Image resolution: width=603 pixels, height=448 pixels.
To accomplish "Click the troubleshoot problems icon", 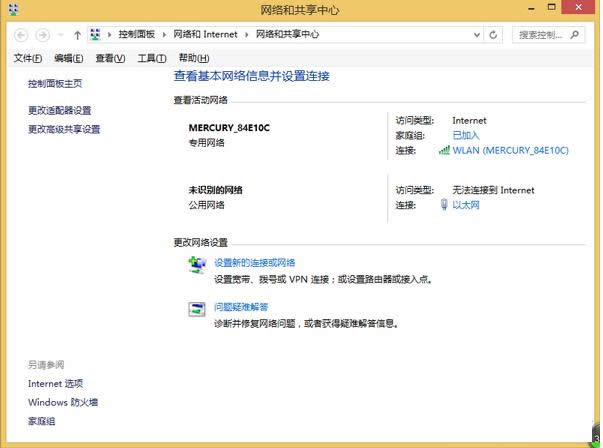I will 197,309.
